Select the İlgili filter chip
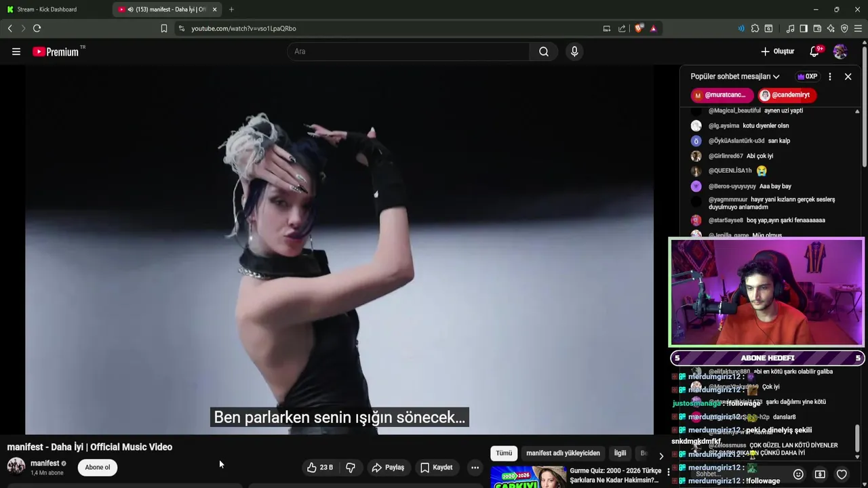 620,453
